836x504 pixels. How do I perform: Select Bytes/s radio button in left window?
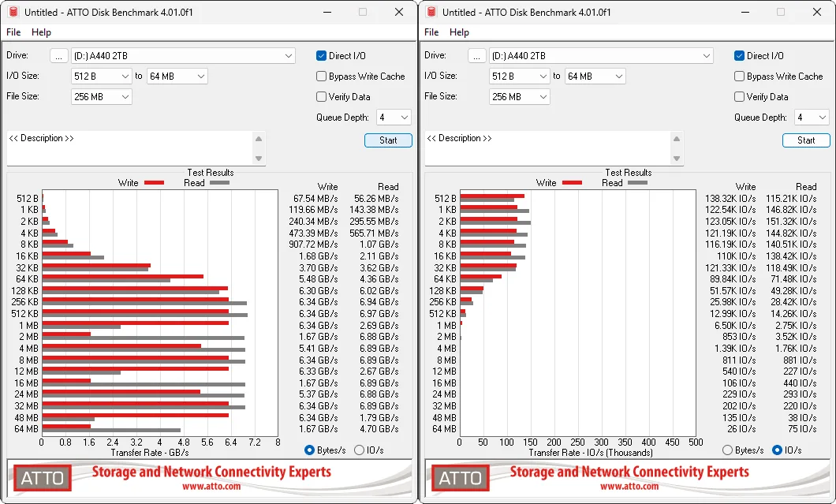[309, 450]
